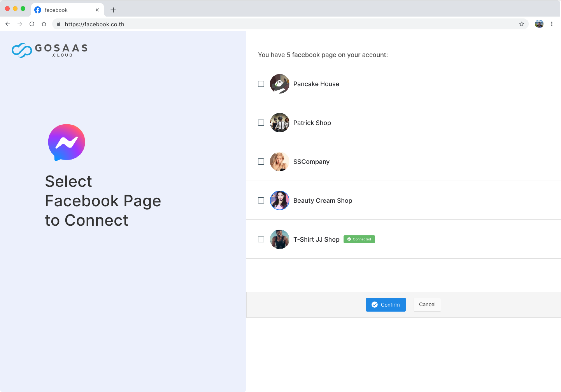Click the Beauty Cream Shop profile picture
This screenshot has height=392, width=561.
279,200
